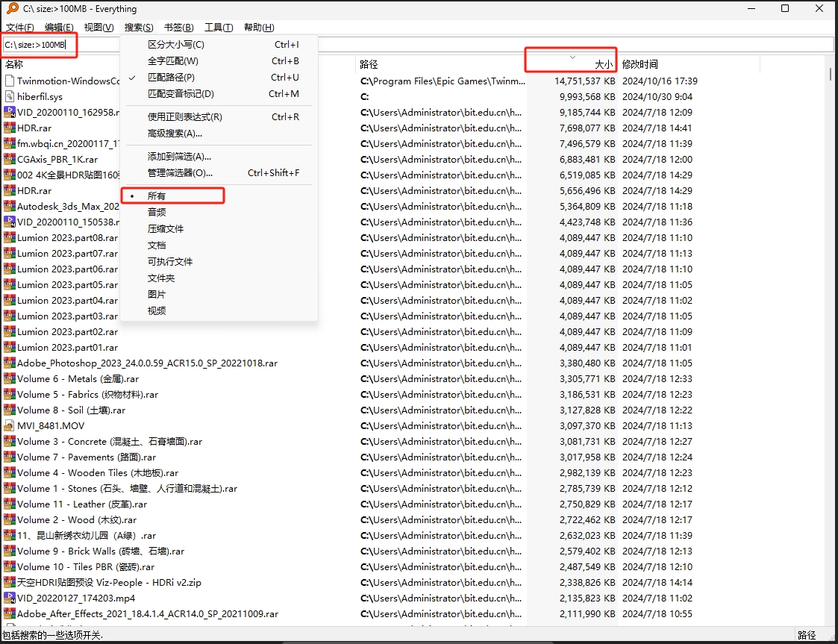
Task: Sort by the 名称 (Name) column header
Action: (61, 64)
